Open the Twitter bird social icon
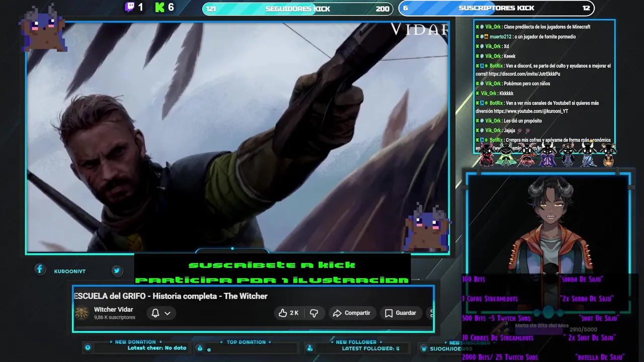 [x=117, y=270]
